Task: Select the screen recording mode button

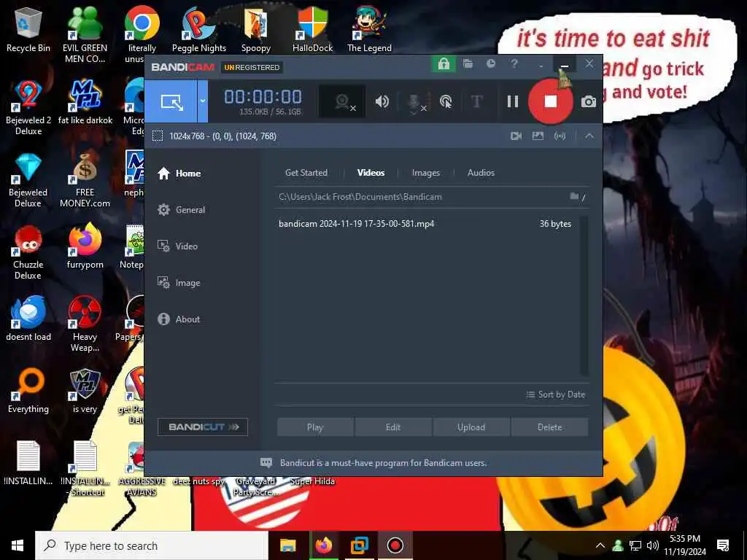Action: [171, 101]
